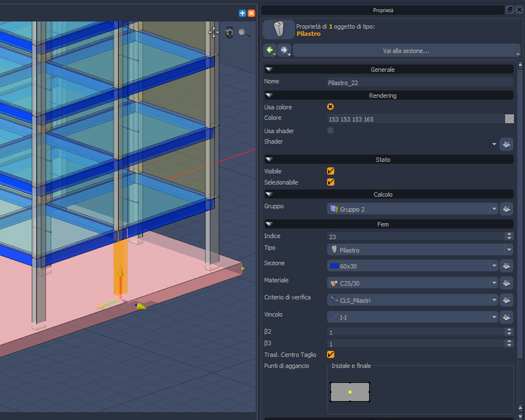Screen dimensions: 525x420
Task: Click the Fem section header
Action: (389, 224)
